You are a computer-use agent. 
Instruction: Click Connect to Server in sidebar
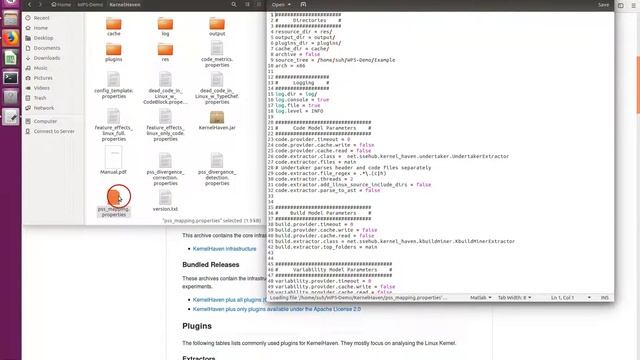coord(54,131)
